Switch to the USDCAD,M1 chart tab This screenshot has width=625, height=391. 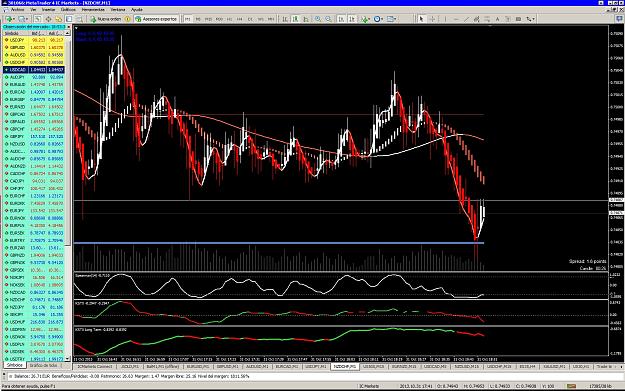tap(435, 366)
